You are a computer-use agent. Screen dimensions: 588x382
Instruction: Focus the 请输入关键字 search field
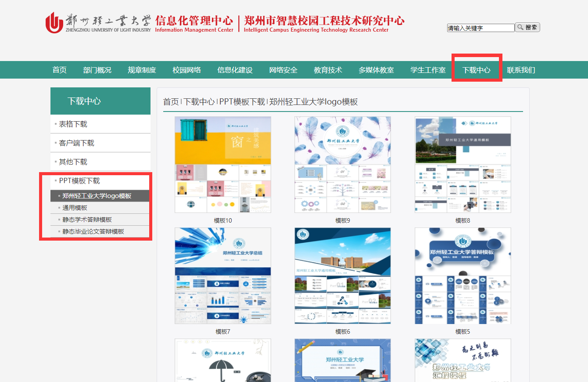(x=480, y=28)
